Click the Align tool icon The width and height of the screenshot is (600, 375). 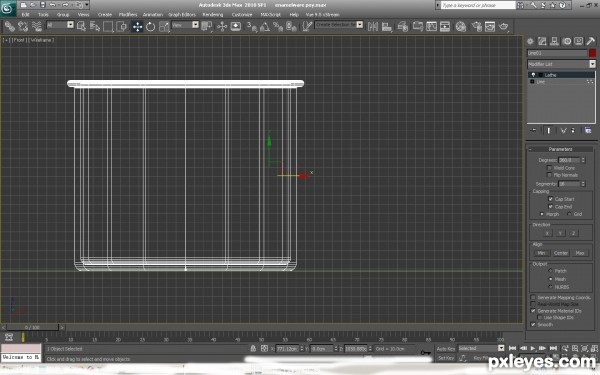387,26
